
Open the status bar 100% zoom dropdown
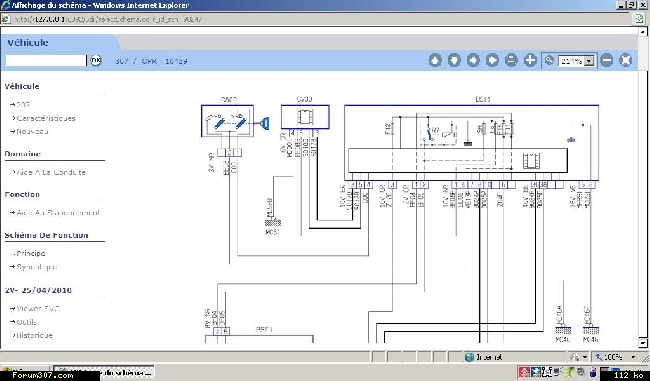633,357
